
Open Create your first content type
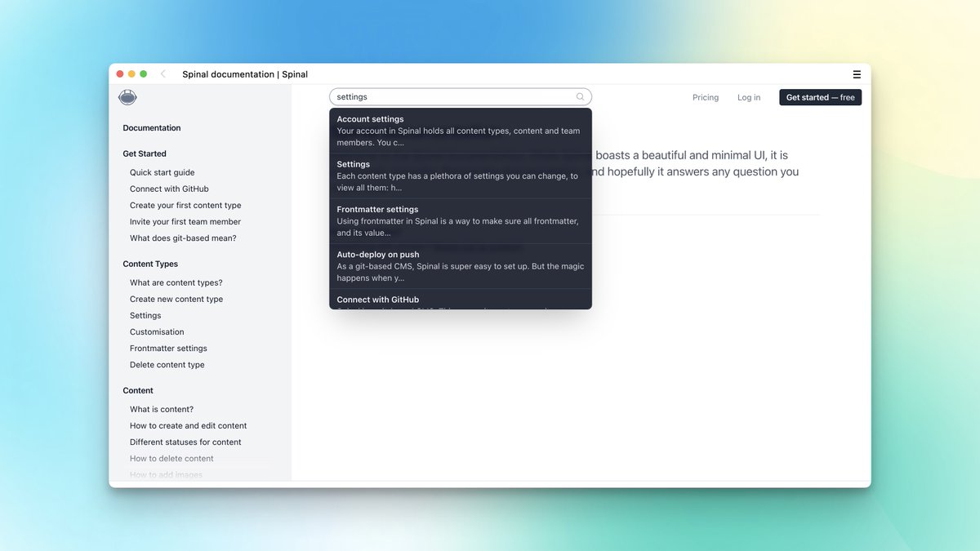pos(185,205)
